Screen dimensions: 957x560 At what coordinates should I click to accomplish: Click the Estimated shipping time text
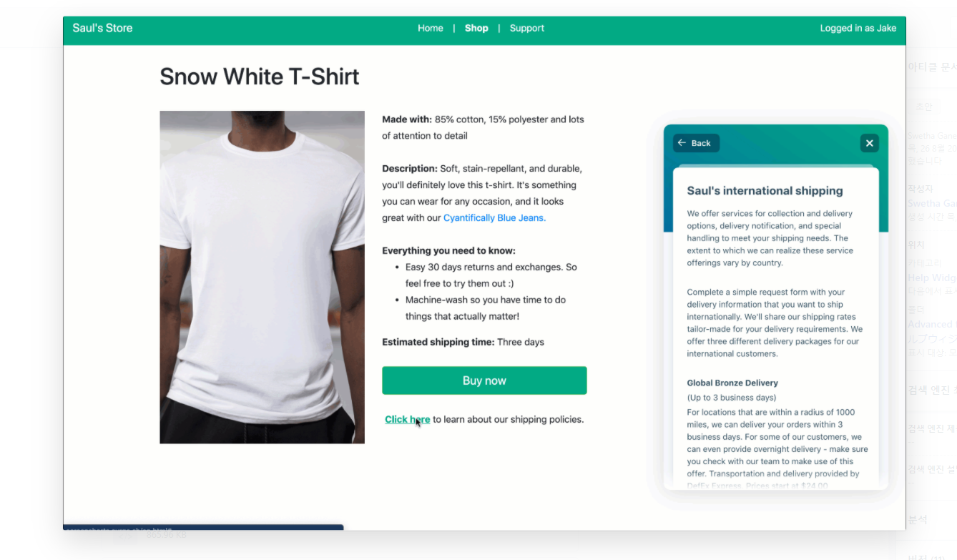coord(463,343)
